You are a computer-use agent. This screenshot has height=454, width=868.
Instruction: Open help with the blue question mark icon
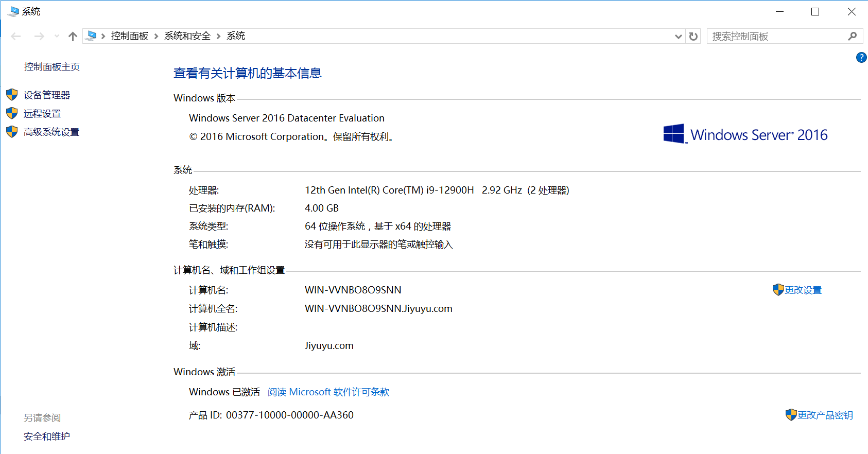861,58
